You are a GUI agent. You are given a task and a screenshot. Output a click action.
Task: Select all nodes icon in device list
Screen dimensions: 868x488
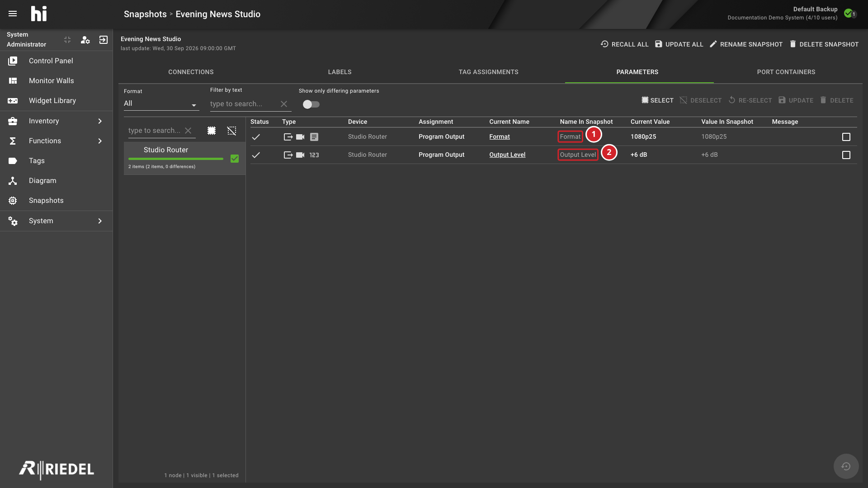(x=212, y=131)
